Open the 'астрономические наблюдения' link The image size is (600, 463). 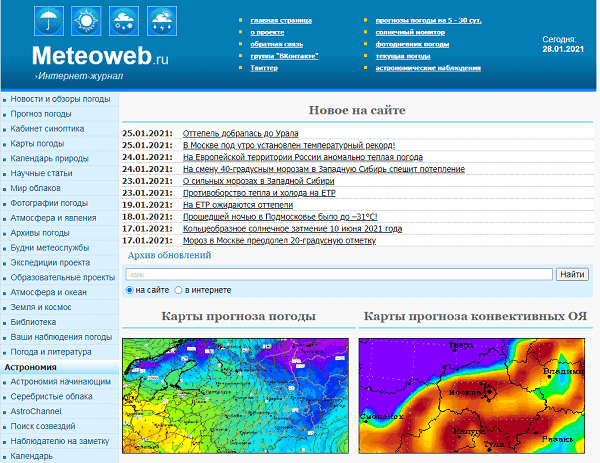tap(428, 68)
